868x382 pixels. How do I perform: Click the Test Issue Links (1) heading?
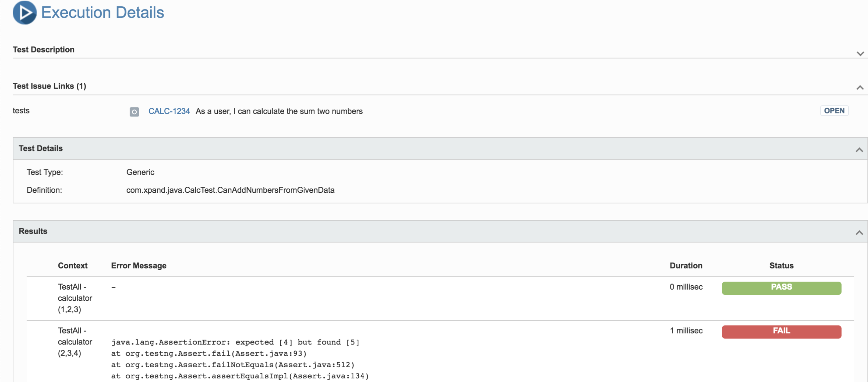pos(49,86)
